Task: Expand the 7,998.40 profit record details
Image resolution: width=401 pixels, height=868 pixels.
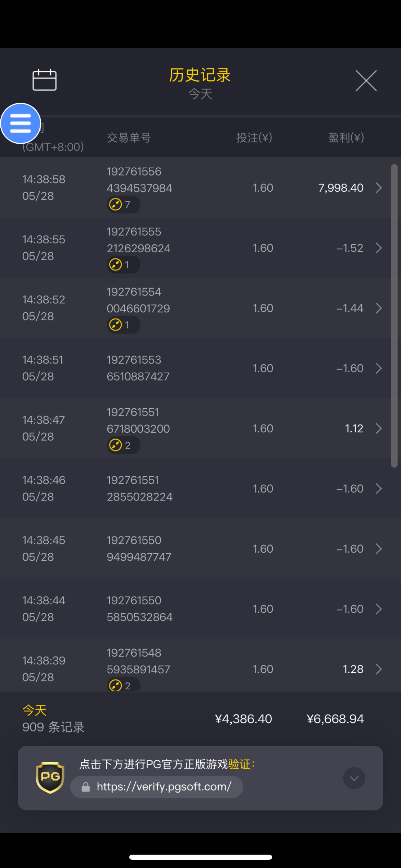Action: pyautogui.click(x=378, y=188)
